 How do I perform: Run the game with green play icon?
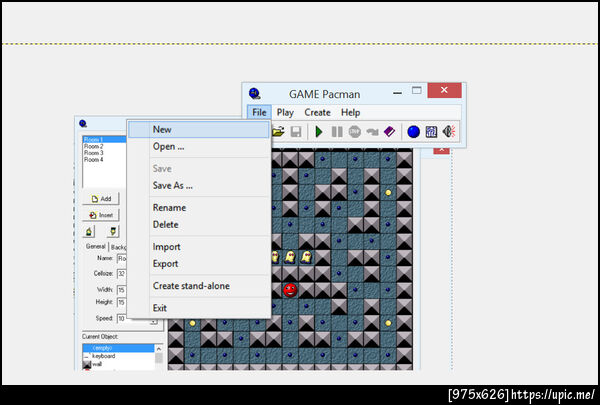pos(318,132)
